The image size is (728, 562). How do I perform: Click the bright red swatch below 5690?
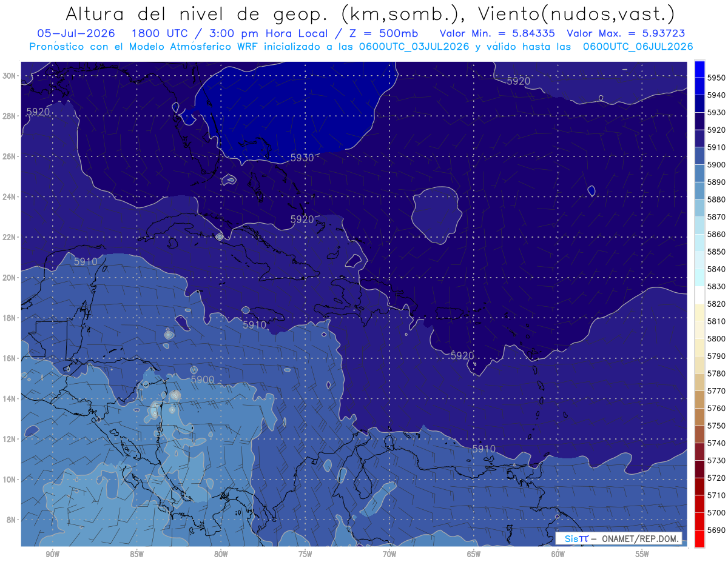point(699,539)
